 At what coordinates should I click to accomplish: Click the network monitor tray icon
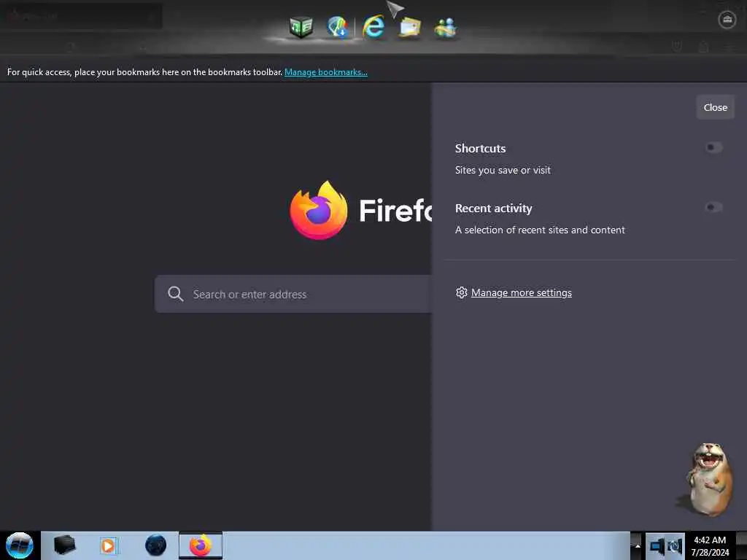(657, 546)
